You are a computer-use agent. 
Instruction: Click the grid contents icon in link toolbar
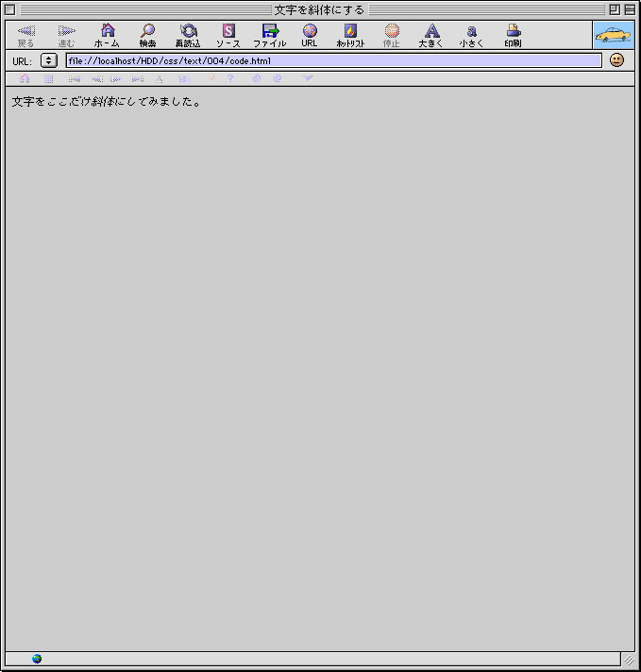coord(49,79)
